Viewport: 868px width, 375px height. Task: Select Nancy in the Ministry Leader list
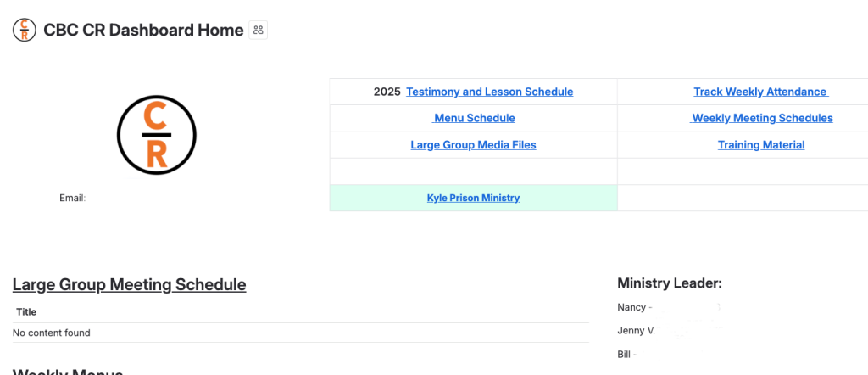[x=632, y=307]
